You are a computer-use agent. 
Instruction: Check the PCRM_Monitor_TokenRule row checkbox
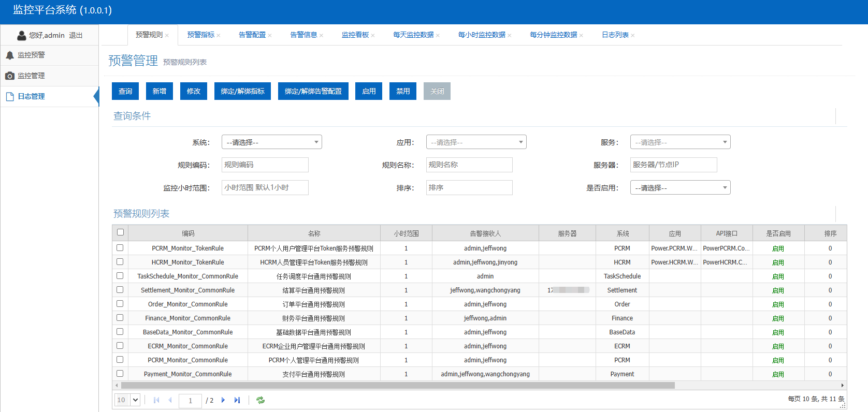120,248
